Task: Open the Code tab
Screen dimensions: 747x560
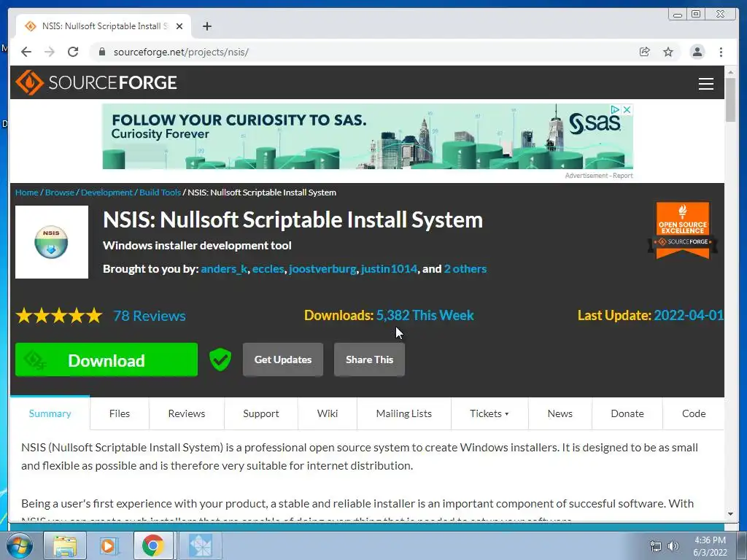Action: coord(694,413)
